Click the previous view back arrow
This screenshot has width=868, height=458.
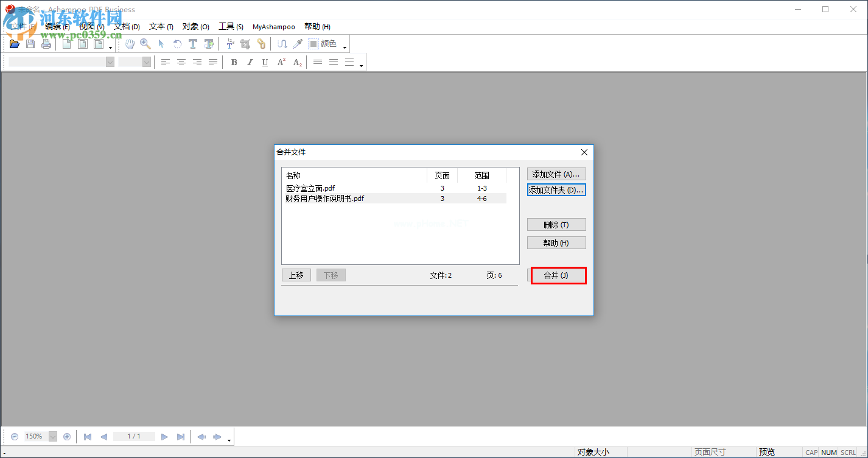pyautogui.click(x=201, y=437)
